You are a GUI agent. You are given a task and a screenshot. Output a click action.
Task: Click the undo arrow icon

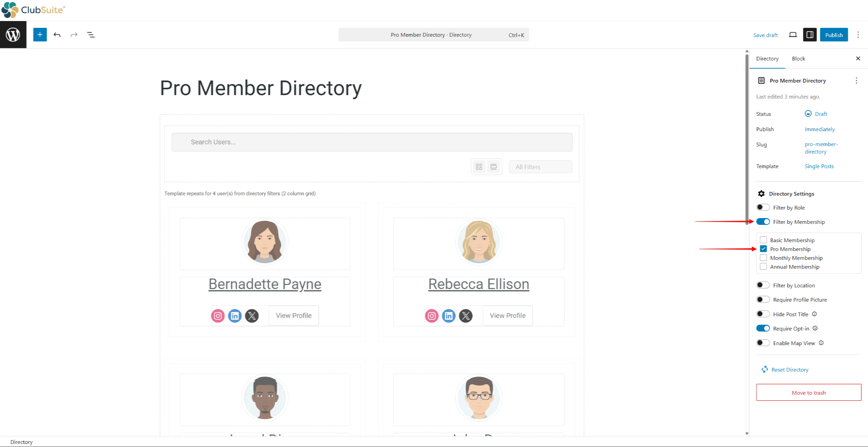(57, 35)
